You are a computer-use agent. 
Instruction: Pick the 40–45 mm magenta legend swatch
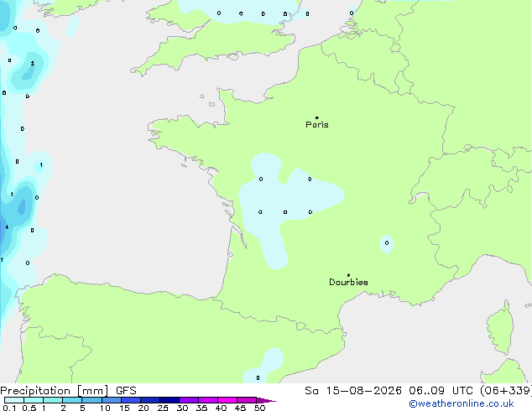tap(227, 400)
